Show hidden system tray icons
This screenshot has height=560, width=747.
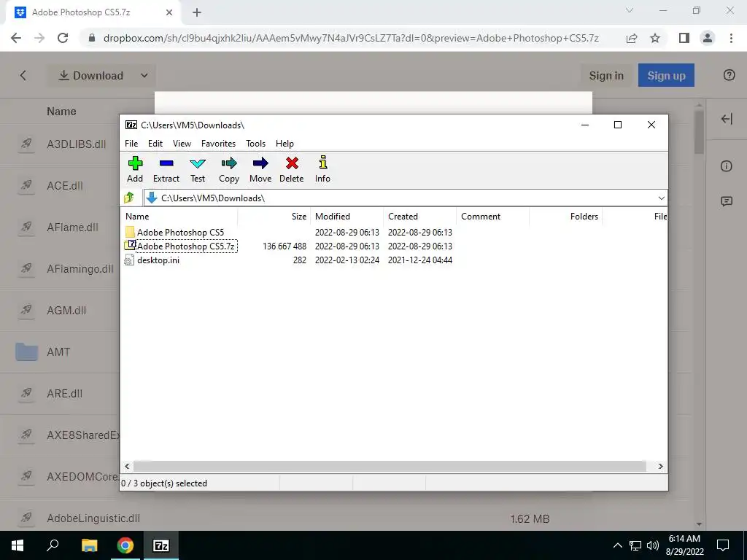tap(617, 545)
